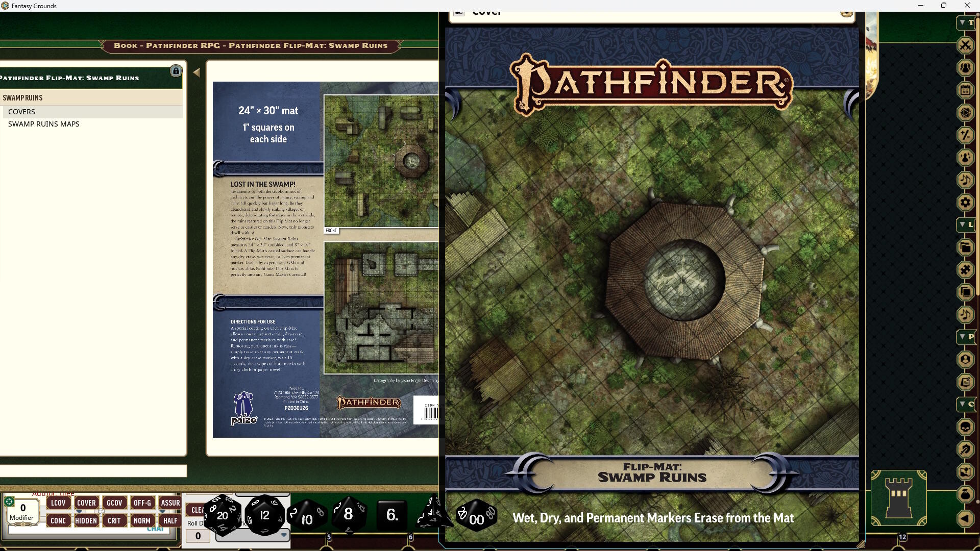Screen dimensions: 980x551
Task: Click the Cover window top-left icon
Action: click(x=458, y=12)
